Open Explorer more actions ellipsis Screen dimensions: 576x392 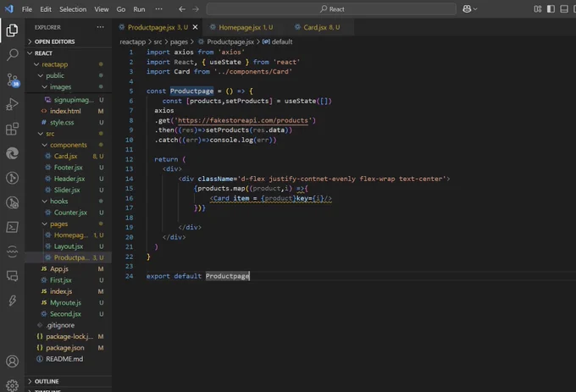click(x=100, y=27)
